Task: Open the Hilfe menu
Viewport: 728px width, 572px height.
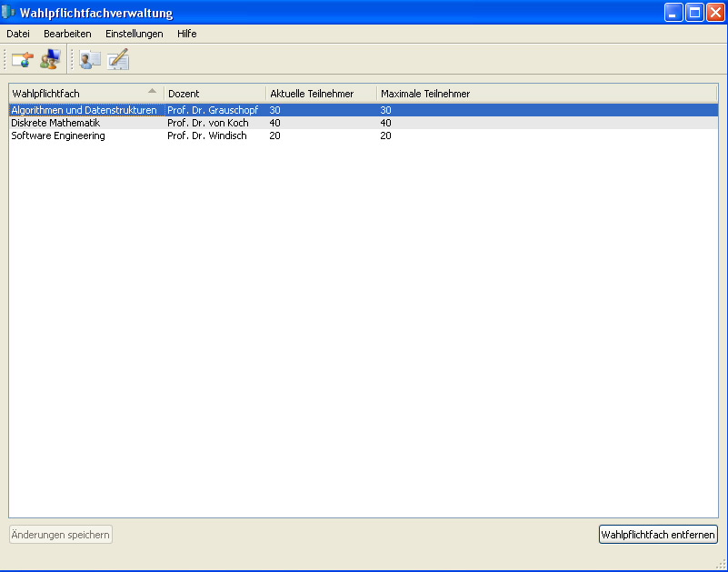Action: click(186, 34)
